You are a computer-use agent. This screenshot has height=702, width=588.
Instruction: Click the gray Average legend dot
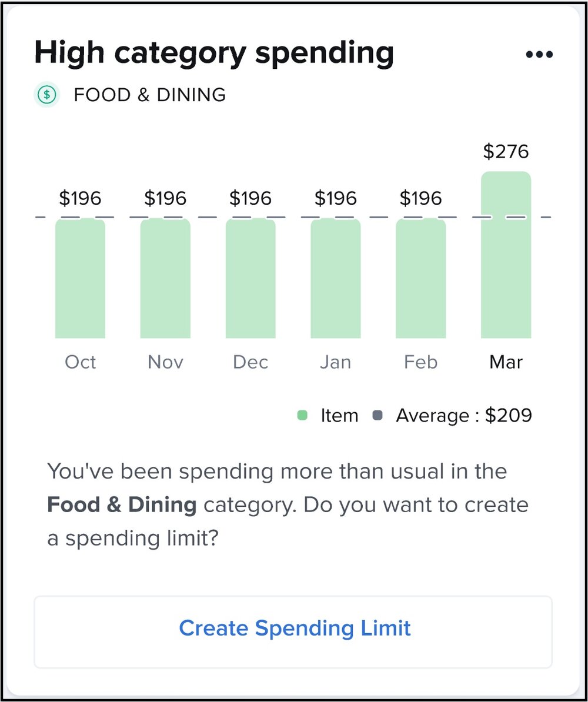(377, 416)
